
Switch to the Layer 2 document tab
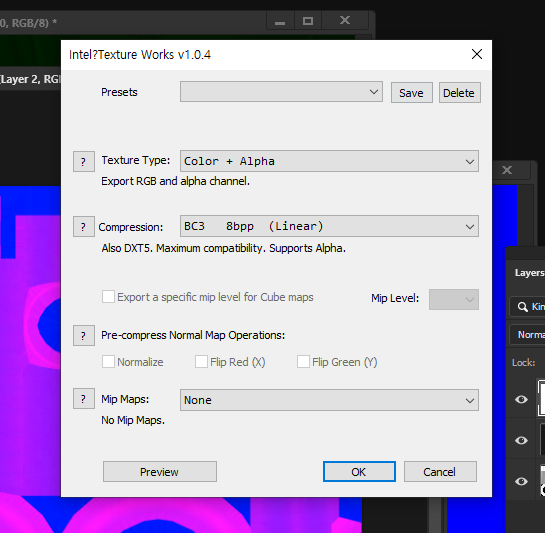[30, 79]
